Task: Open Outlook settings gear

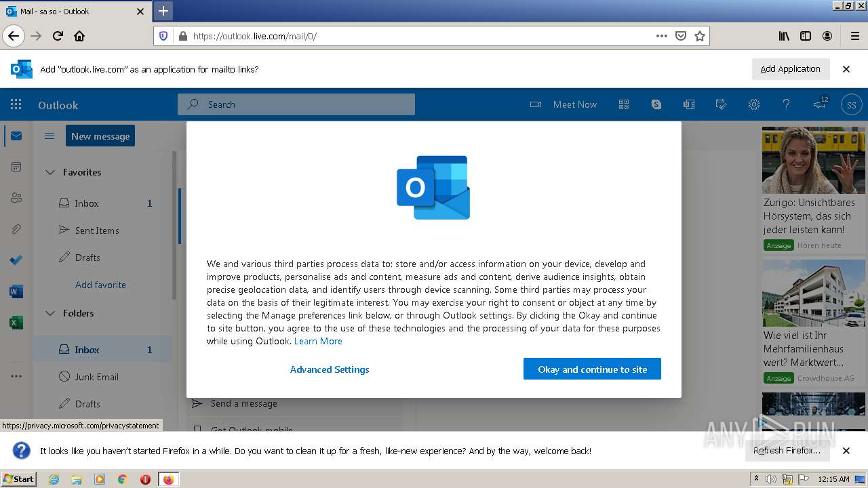Action: (x=754, y=104)
